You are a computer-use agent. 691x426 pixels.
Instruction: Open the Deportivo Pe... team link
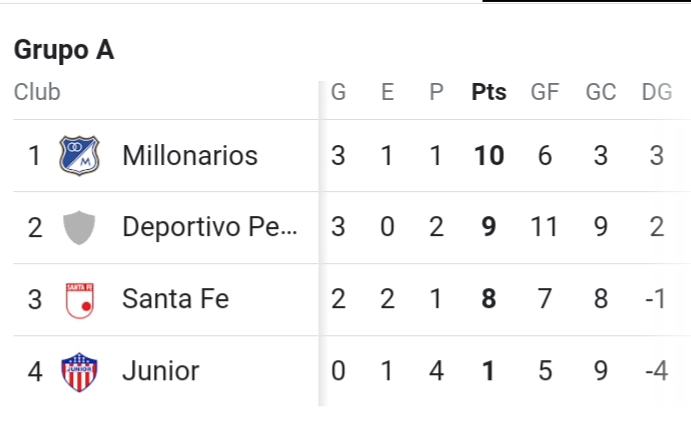coord(210,228)
